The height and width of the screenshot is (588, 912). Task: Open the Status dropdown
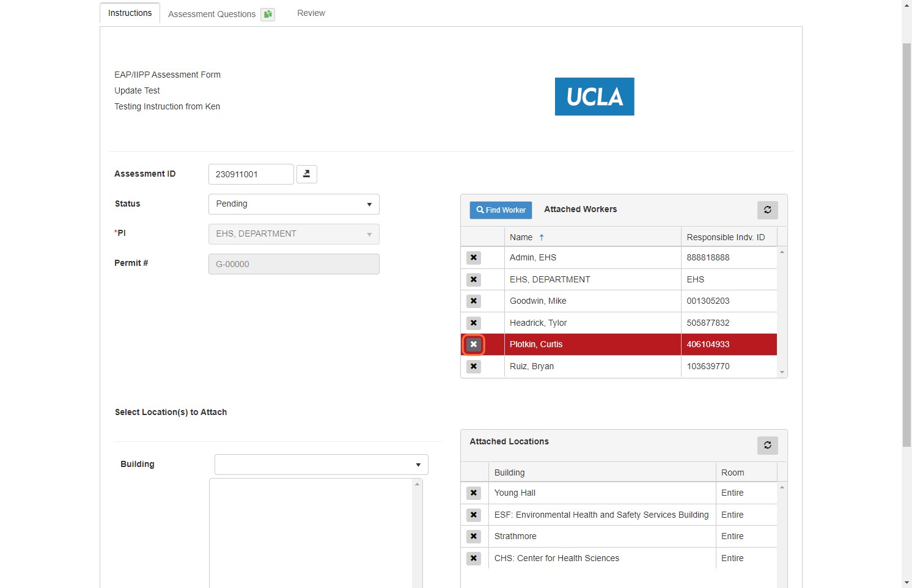point(294,204)
